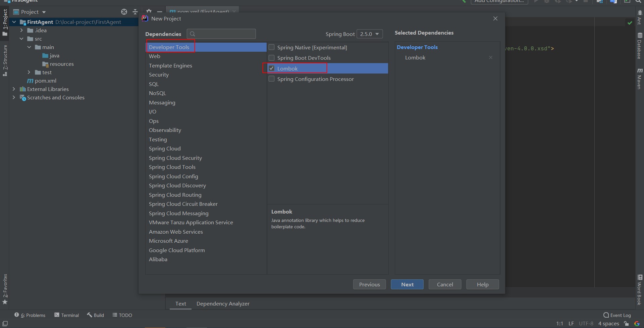
Task: Select the Messaging category
Action: click(x=206, y=102)
